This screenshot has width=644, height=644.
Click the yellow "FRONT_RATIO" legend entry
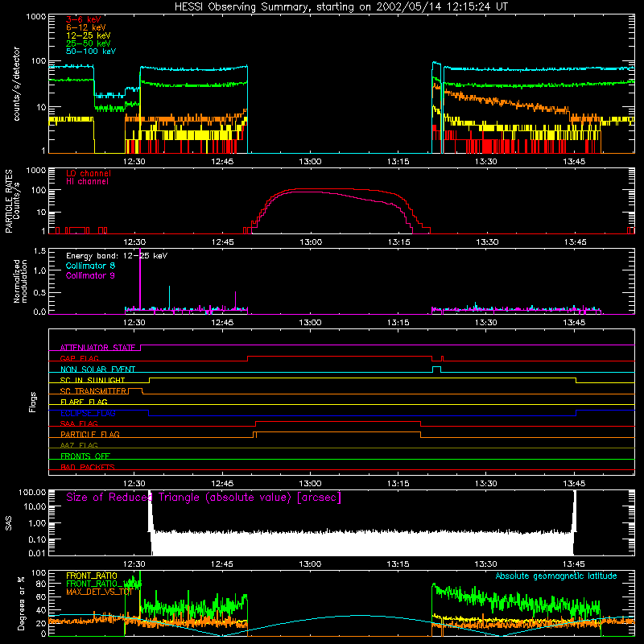91,576
